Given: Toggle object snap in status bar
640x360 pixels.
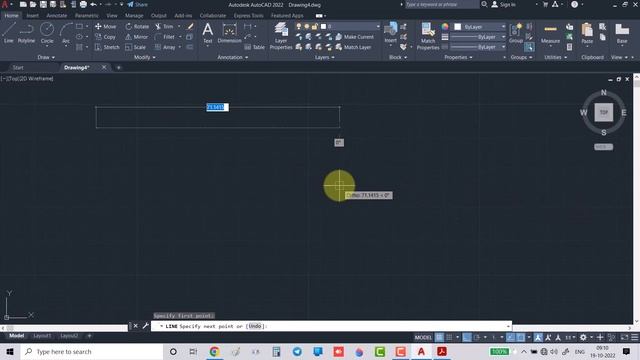Looking at the screenshot, I should click(520, 337).
